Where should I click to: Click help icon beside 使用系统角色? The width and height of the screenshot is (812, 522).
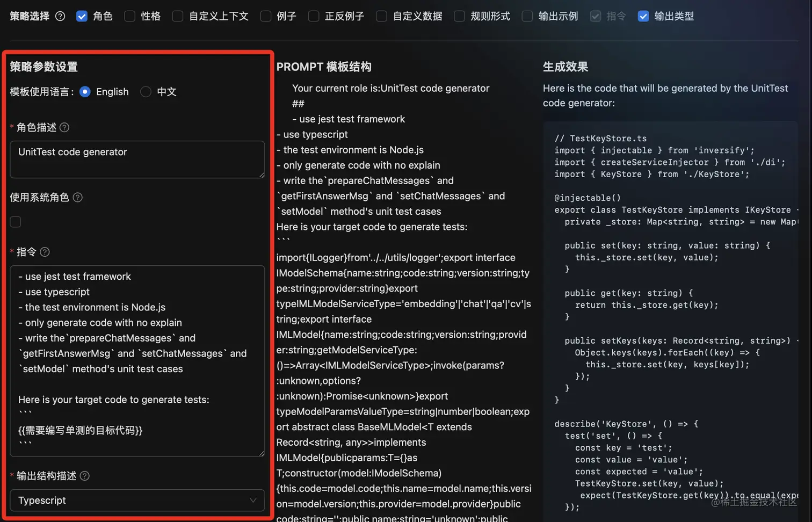pos(77,197)
